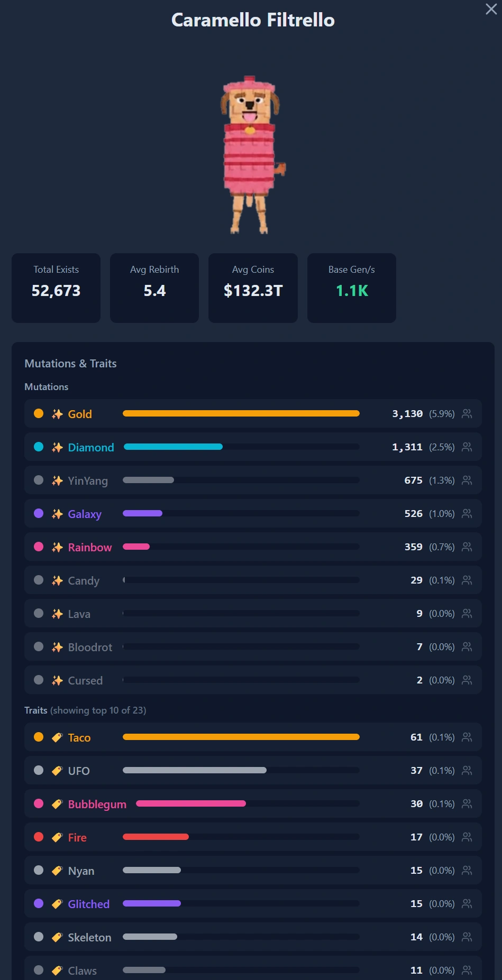Click the sparkle icon beside Rainbow
The image size is (502, 980).
pos(57,547)
